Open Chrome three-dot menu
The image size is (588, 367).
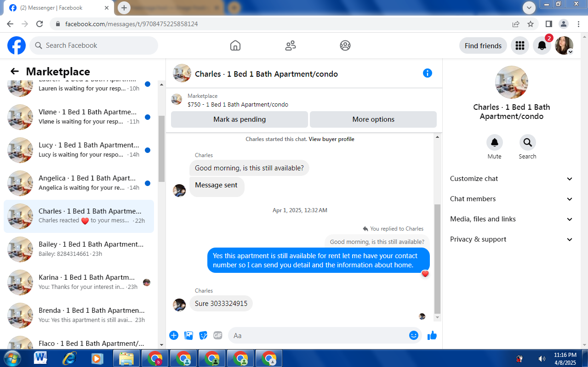[578, 24]
